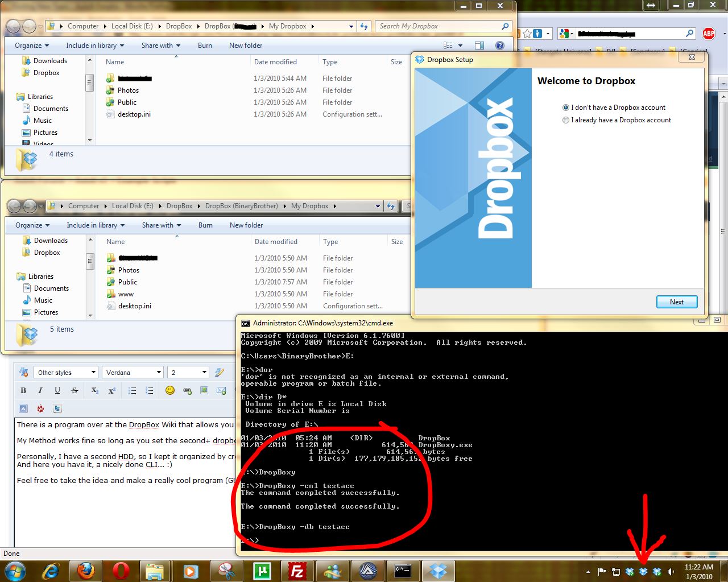
Task: Open uTorrent from the taskbar
Action: (262, 571)
